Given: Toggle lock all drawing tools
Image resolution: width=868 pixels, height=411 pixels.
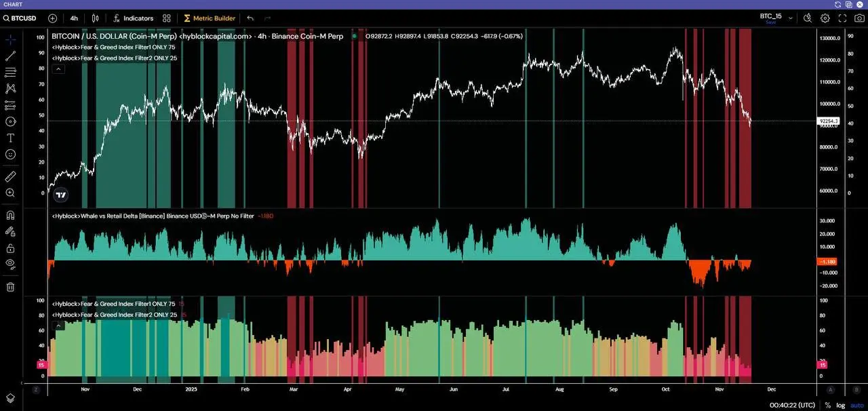Looking at the screenshot, I should [10, 248].
